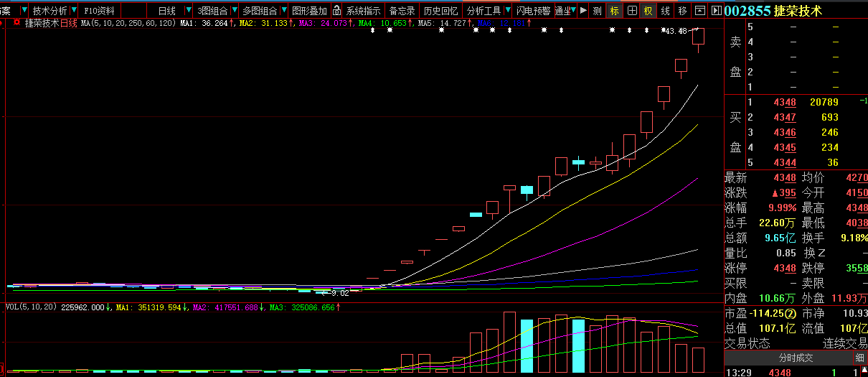Toggle the 权 adjusted price button
The height and width of the screenshot is (377, 868).
pos(648,11)
